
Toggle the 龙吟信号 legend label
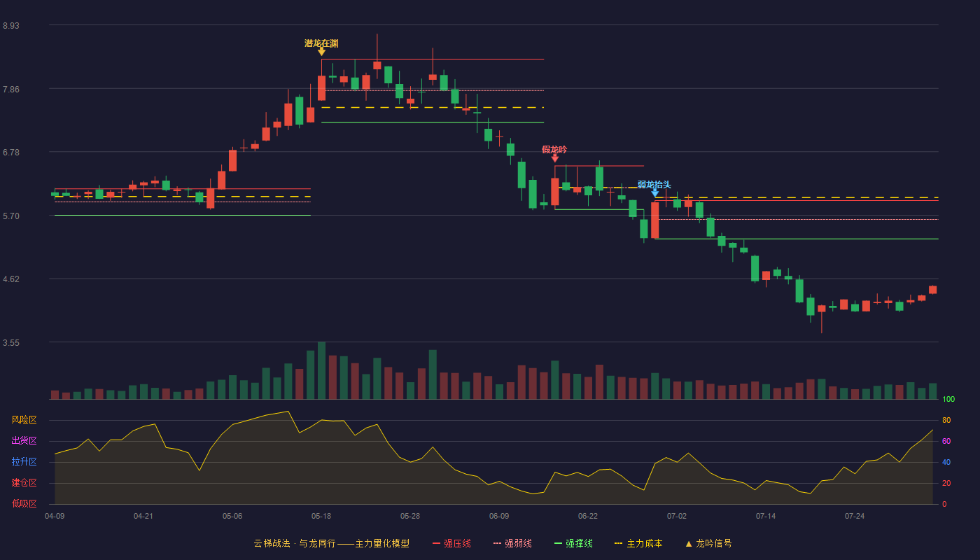coord(714,543)
